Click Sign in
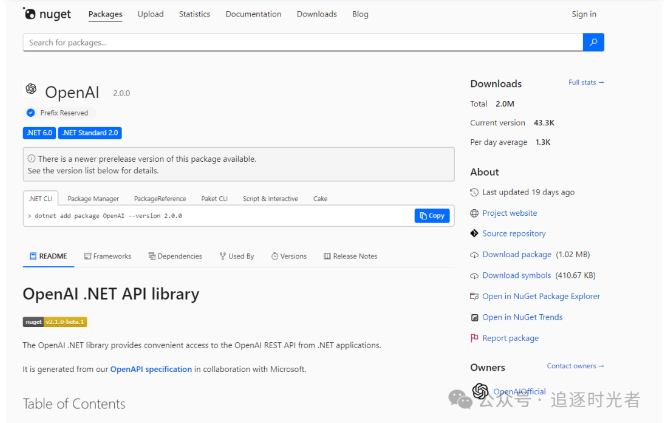The image size is (664, 423). tap(584, 14)
